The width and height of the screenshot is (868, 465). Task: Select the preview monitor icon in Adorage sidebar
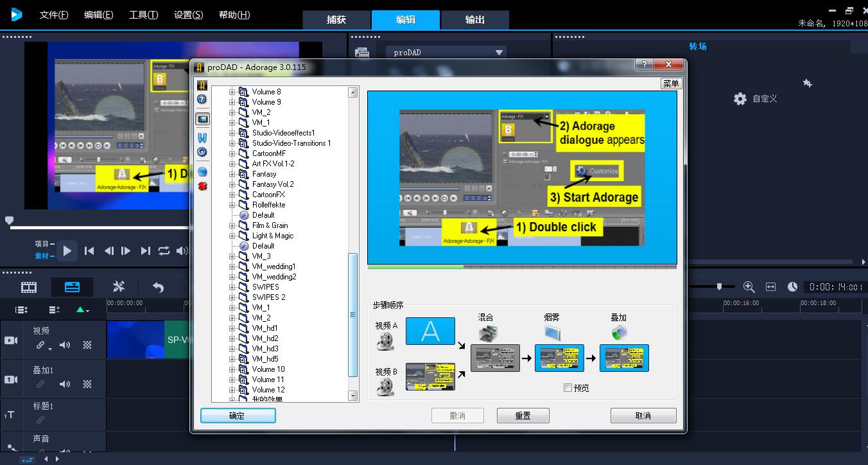[202, 119]
